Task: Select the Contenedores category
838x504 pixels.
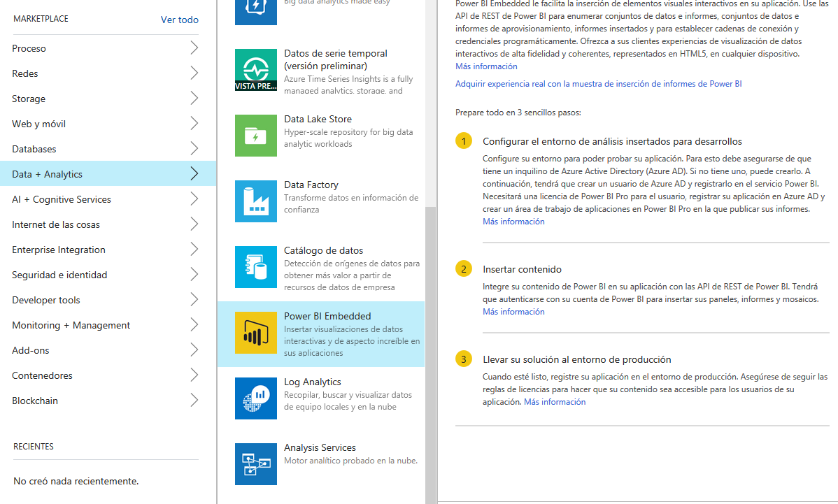Action: pos(108,375)
